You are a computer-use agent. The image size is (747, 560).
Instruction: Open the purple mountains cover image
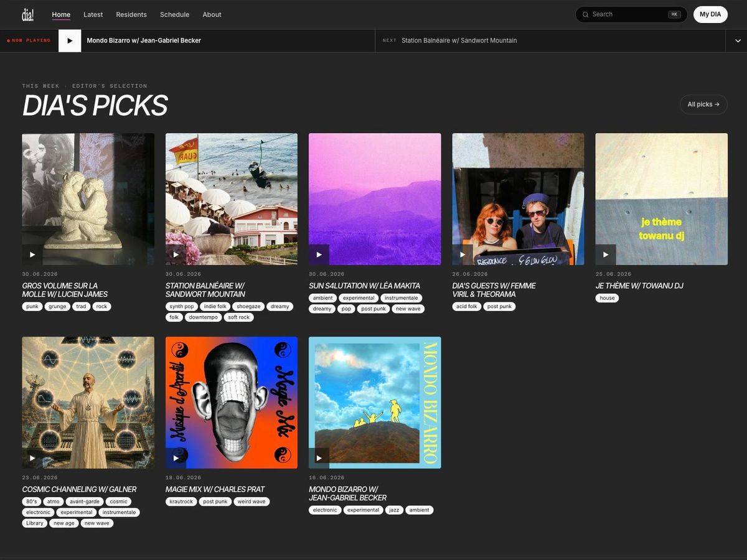point(375,199)
